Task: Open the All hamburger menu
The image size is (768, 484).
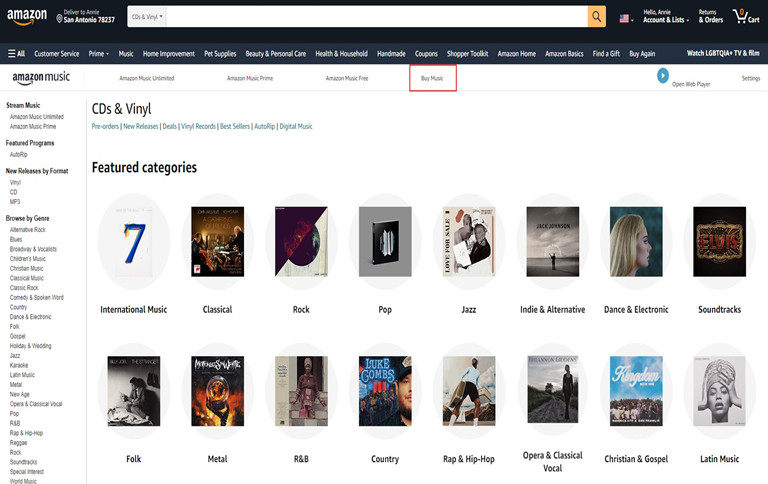Action: [16, 53]
